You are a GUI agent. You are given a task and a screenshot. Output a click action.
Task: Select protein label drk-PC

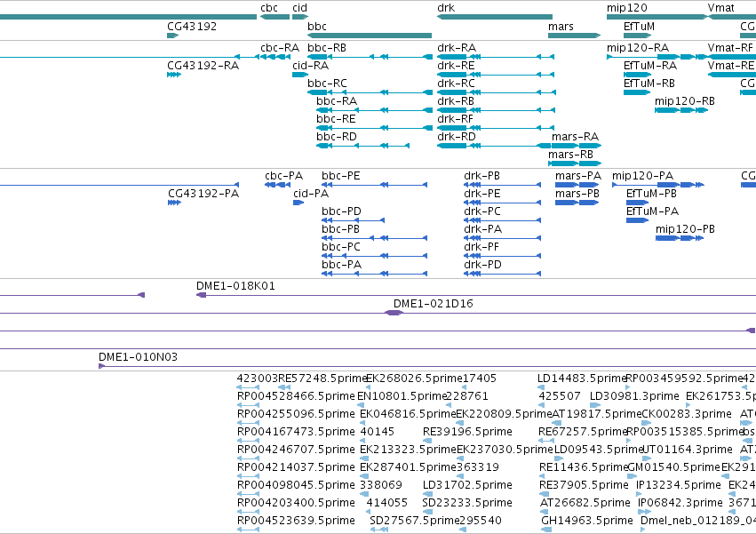482,211
